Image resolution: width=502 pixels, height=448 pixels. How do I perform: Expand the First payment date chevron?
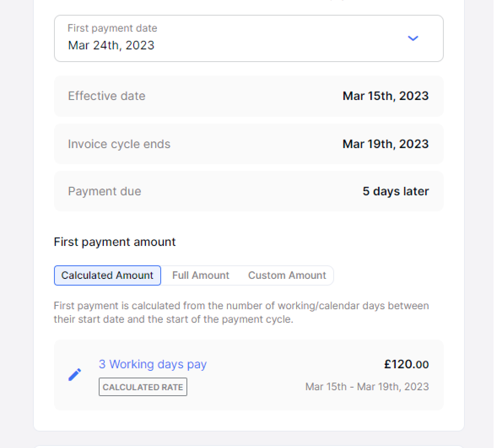[x=413, y=38]
